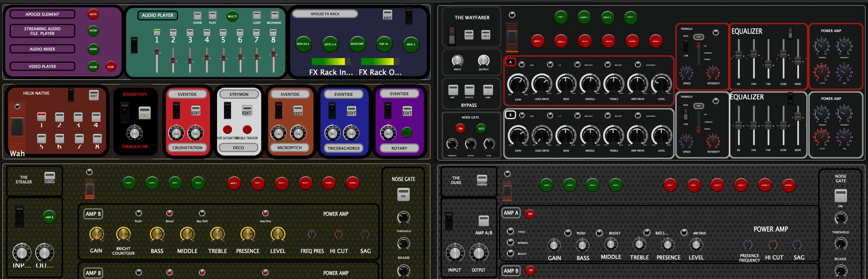The height and width of the screenshot is (279, 868).
Task: Click EDIT on the Helix Native panel
Action: coord(94,95)
